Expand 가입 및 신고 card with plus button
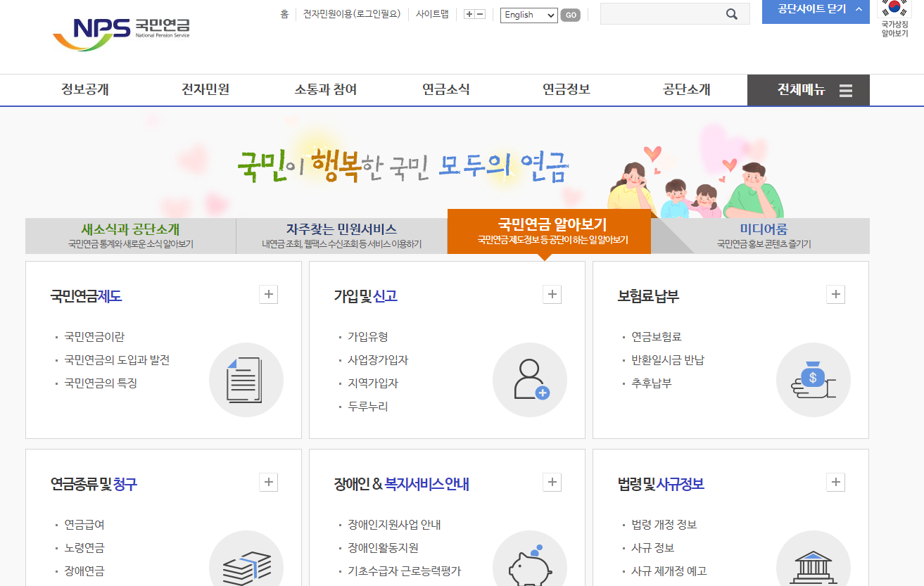924x586 pixels. 552,294
